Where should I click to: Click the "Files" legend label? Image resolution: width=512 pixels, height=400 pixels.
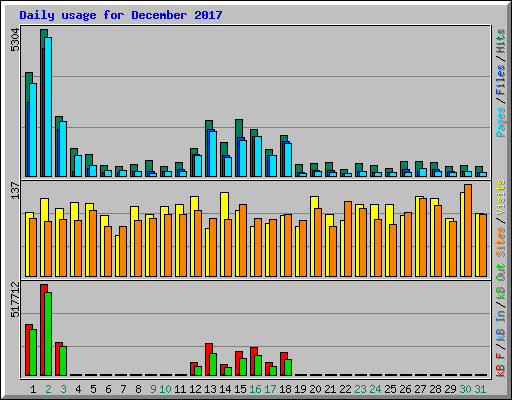(x=501, y=80)
